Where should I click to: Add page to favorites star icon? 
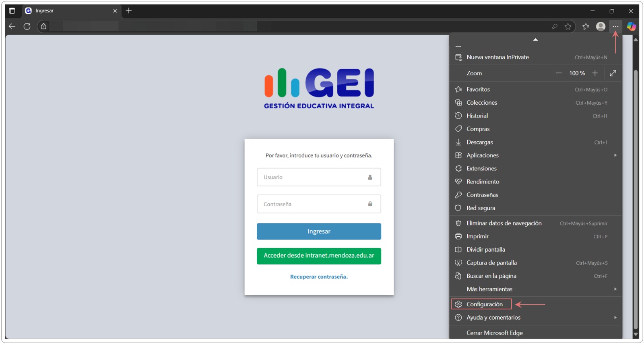click(x=568, y=27)
